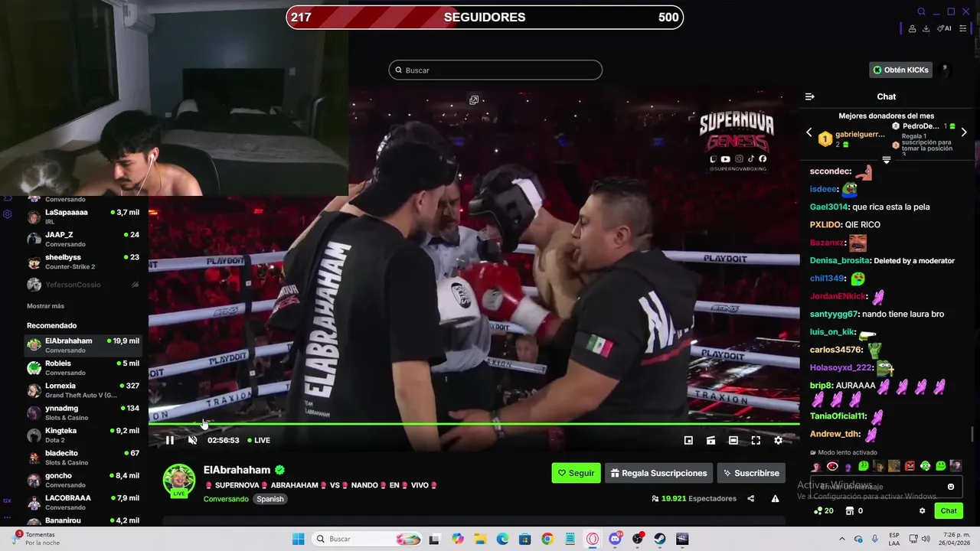Show previous top donor
This screenshot has height=551, width=980.
pyautogui.click(x=809, y=132)
